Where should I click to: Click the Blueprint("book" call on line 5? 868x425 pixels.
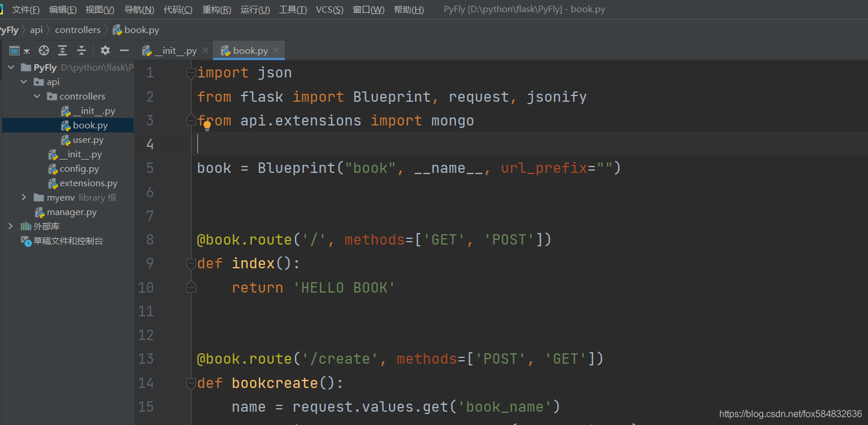[328, 168]
